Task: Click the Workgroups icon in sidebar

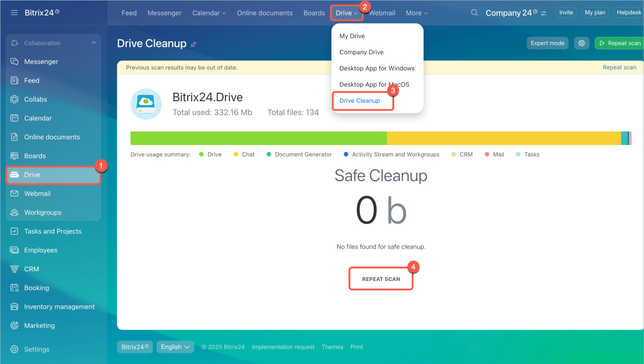Action: (x=15, y=212)
